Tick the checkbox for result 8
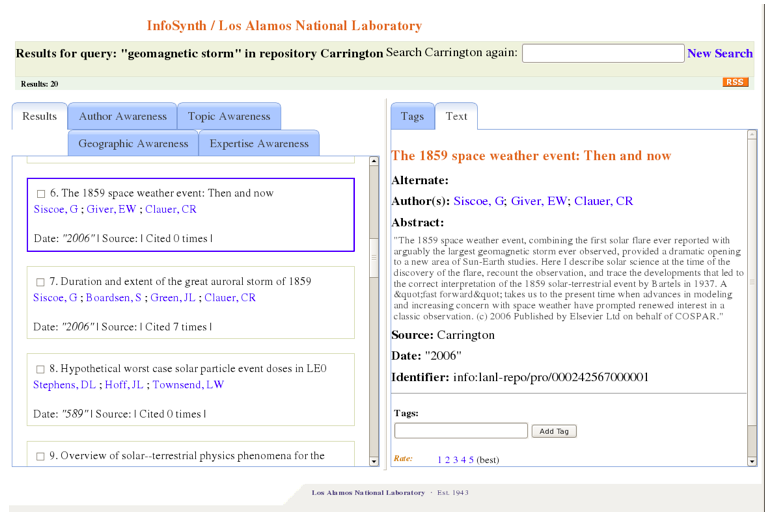 click(40, 369)
